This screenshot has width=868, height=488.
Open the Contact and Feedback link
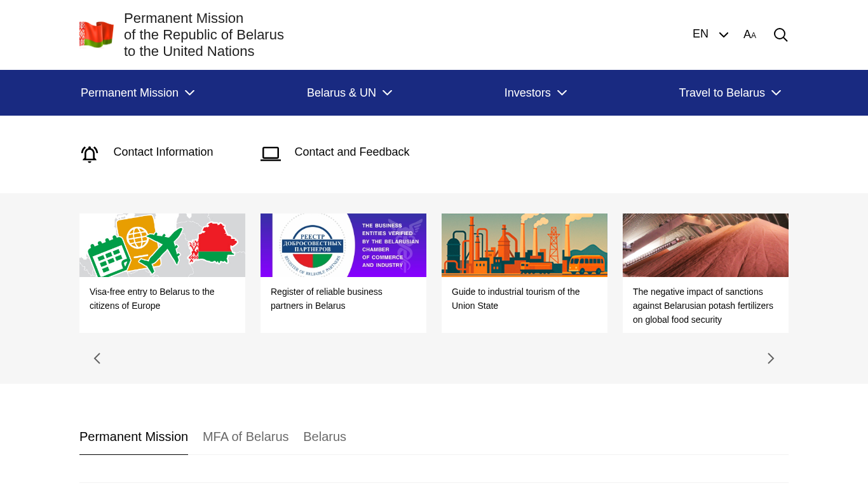coord(351,152)
